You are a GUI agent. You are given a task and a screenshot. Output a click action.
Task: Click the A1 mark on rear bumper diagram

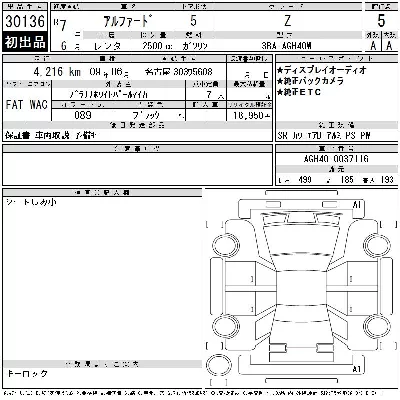[357, 369]
